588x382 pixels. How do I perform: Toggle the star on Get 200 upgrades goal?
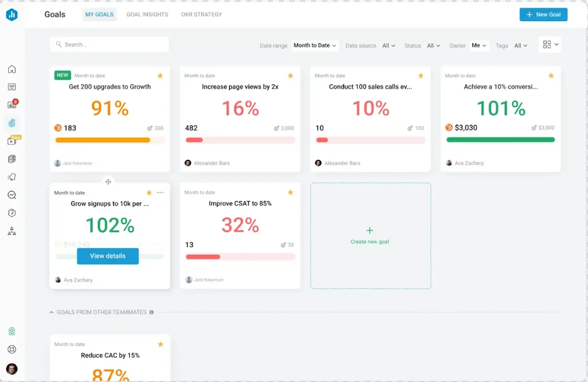pos(160,75)
